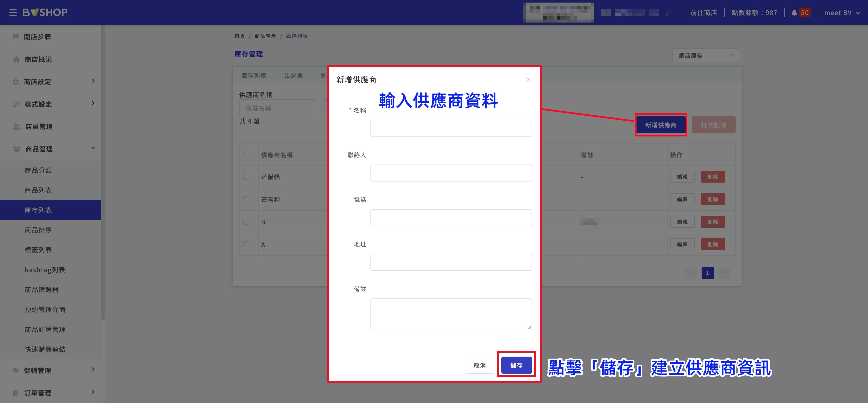Open 商品分類 in sidebar
The image size is (868, 403).
click(51, 170)
